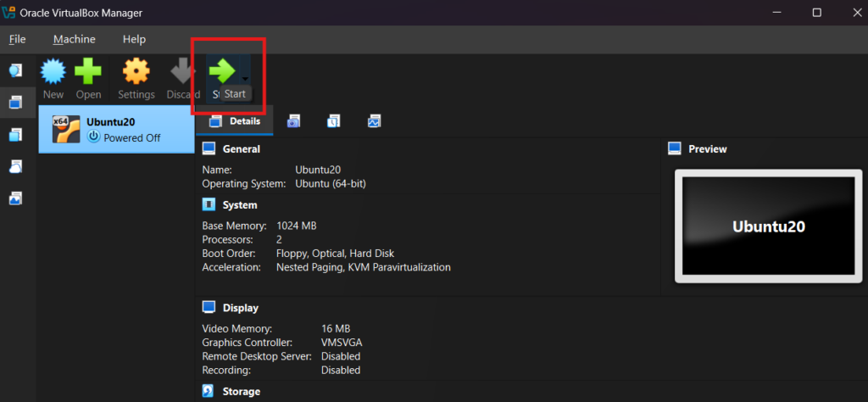Viewport: 868px width, 402px height.
Task: Click Boot Order "Floppy, Optical, Hard Disk"
Action: pyautogui.click(x=335, y=254)
